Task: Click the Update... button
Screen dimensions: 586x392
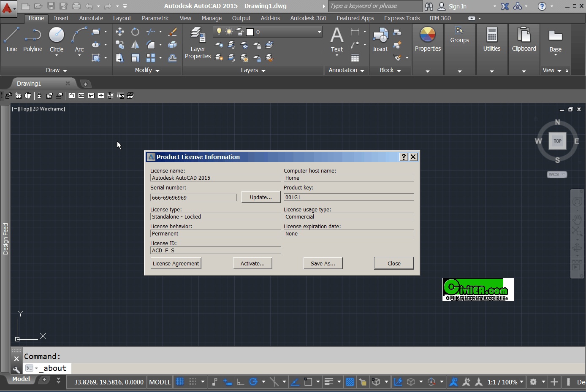Action: tap(261, 197)
